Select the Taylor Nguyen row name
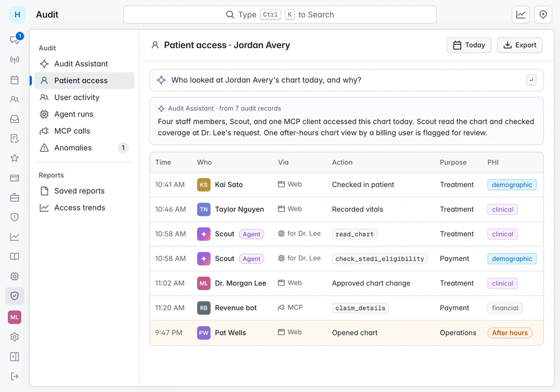The width and height of the screenshot is (560, 392). point(239,209)
